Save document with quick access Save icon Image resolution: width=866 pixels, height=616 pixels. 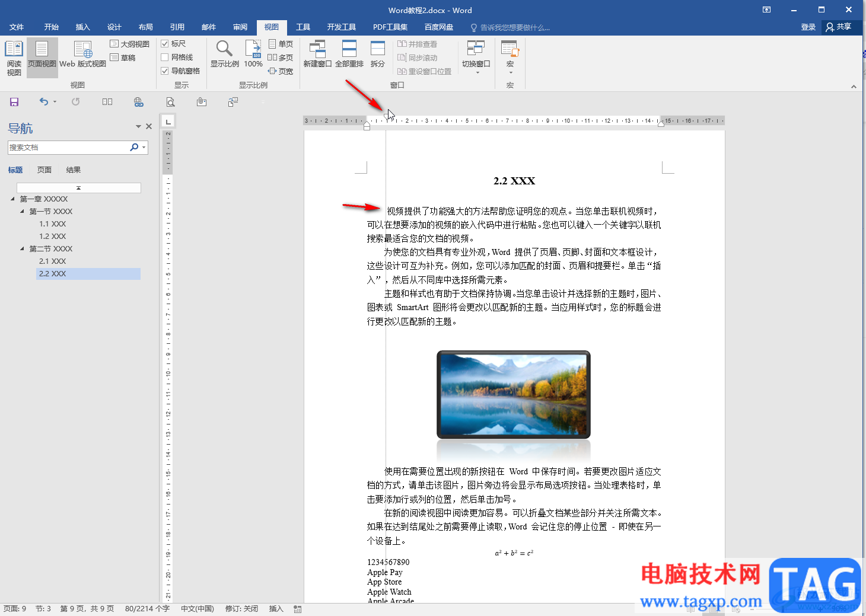point(14,102)
